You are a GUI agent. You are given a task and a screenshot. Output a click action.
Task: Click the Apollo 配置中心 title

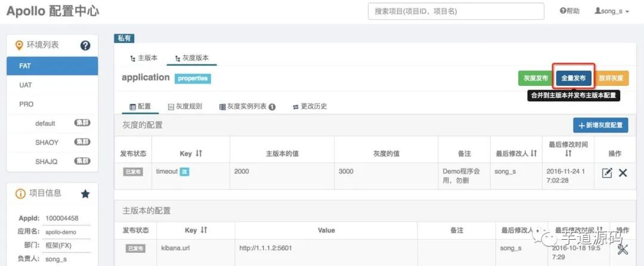(x=53, y=11)
